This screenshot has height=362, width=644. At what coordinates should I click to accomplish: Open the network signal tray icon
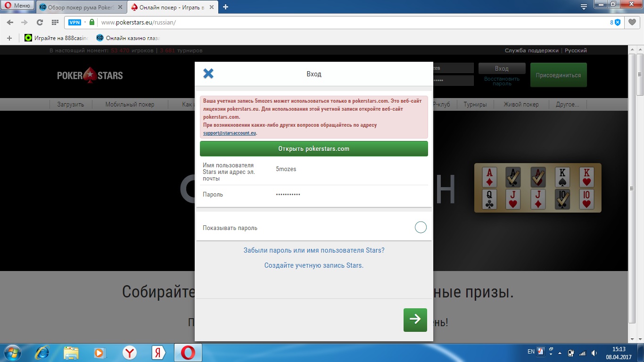[x=582, y=353]
